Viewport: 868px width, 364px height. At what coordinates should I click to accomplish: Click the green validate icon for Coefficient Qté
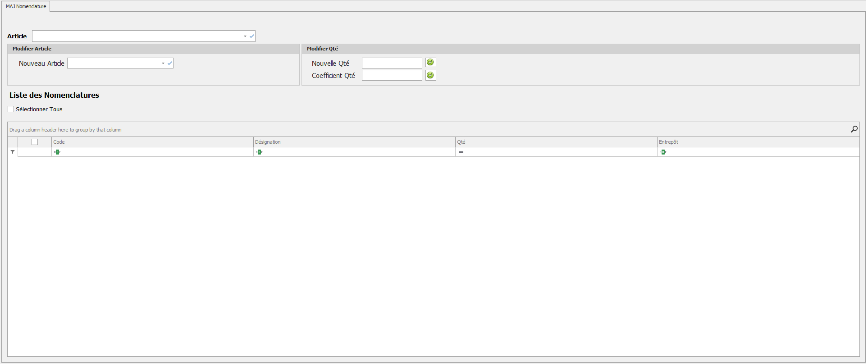430,75
